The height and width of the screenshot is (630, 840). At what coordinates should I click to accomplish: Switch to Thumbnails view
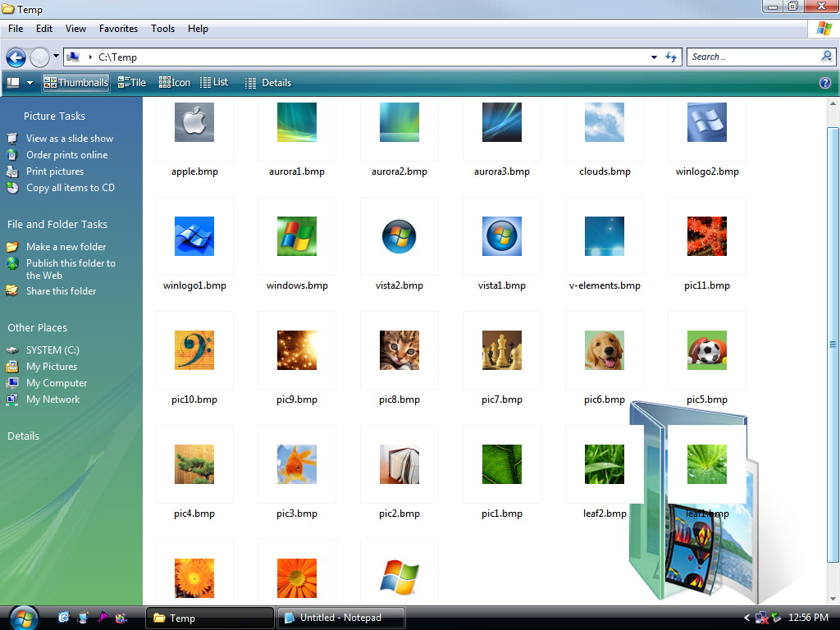pyautogui.click(x=76, y=83)
